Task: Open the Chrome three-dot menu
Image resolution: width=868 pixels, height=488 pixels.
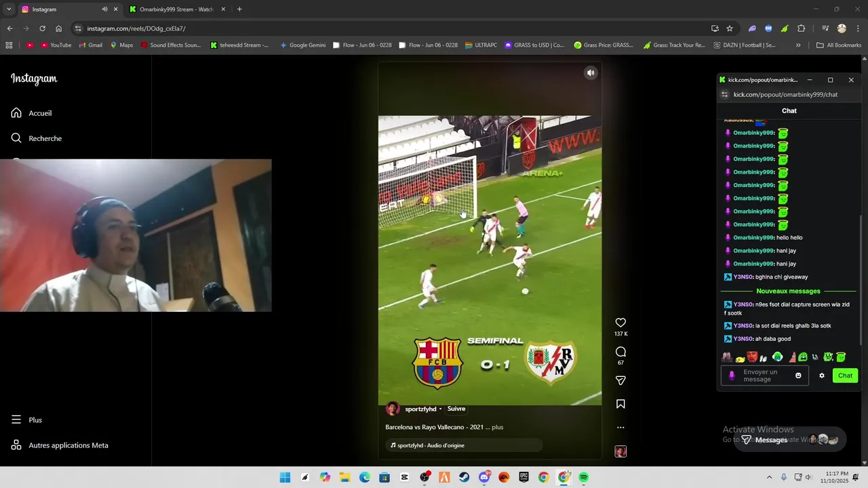Action: coord(859,28)
